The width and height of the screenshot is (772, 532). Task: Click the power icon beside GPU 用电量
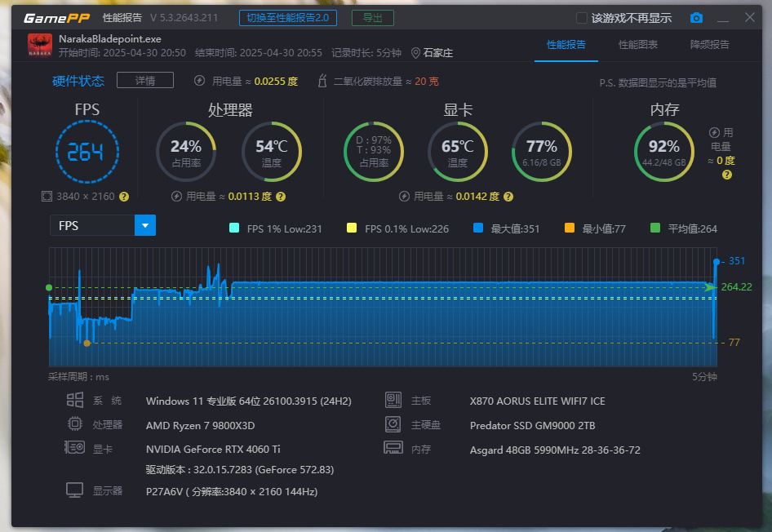click(404, 197)
